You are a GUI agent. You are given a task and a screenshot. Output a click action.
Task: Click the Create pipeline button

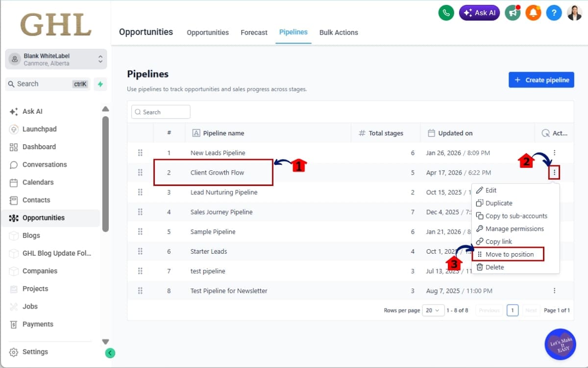[541, 80]
